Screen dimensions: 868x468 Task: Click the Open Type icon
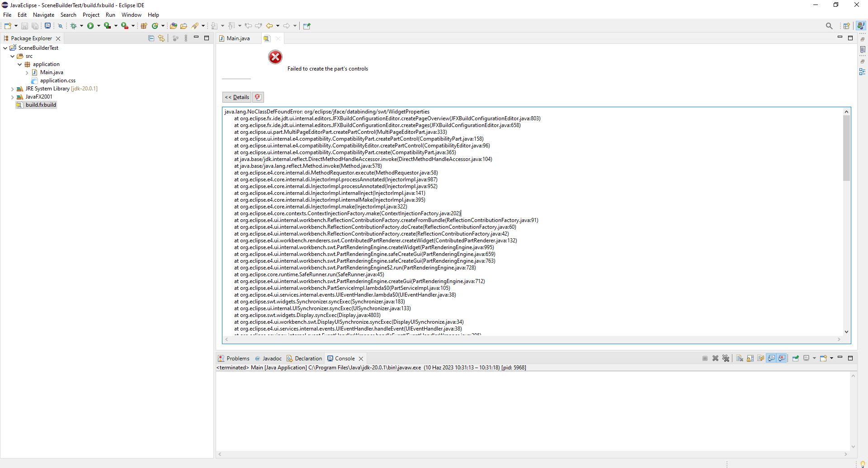(x=173, y=26)
